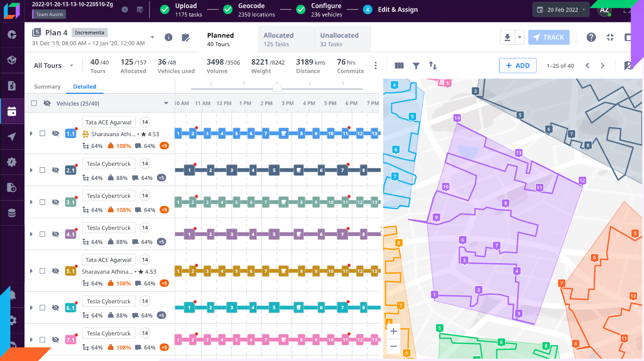Click the TRACK button in the header

[x=548, y=37]
